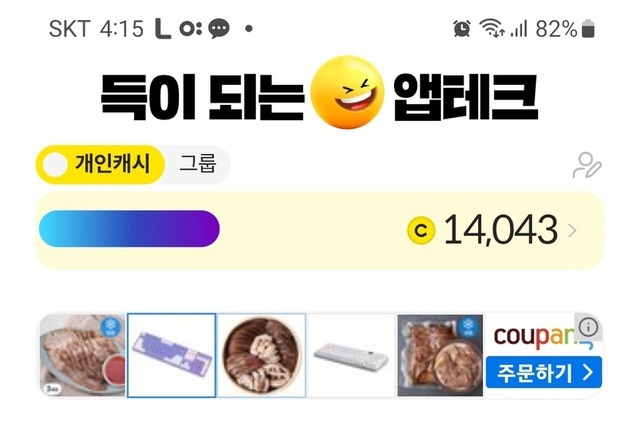
Task: Select the packaged meat product thumbnail
Action: [440, 356]
